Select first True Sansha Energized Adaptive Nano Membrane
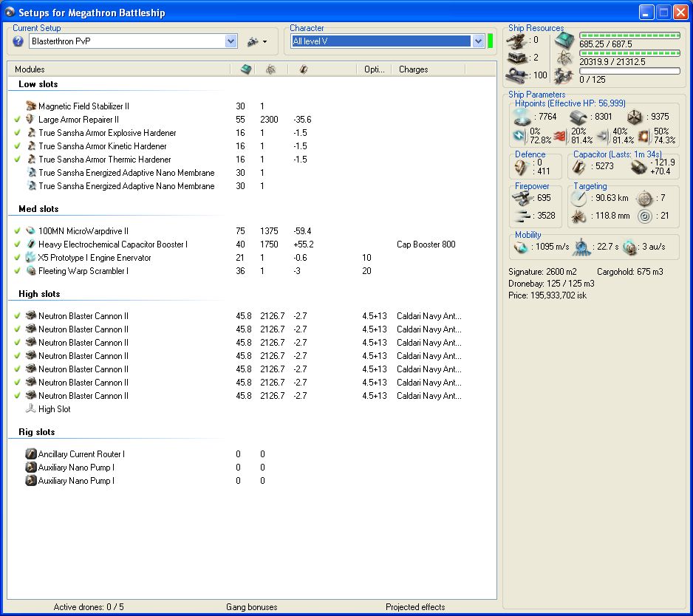This screenshot has height=616, width=693. point(126,172)
